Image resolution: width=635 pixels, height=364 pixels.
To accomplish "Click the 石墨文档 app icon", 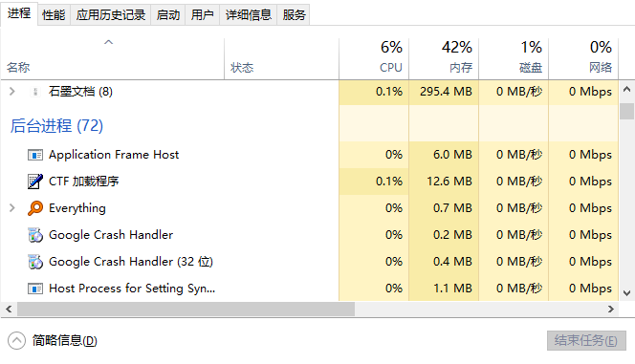I will pyautogui.click(x=35, y=92).
